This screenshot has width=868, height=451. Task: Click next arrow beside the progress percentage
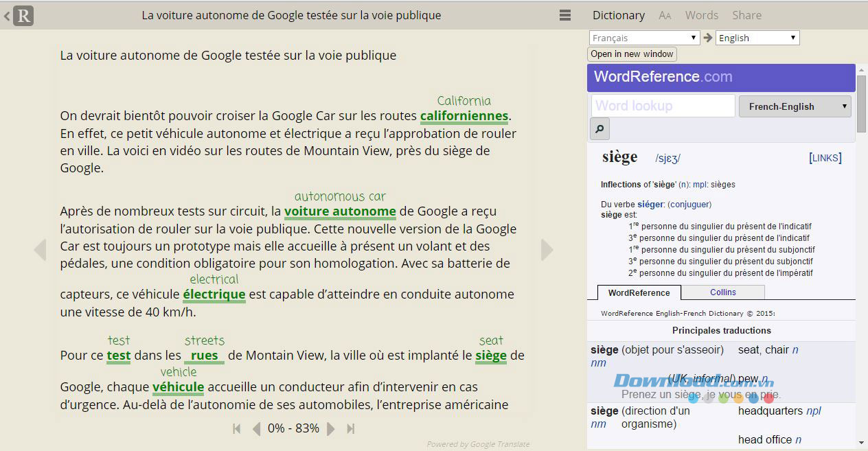coord(331,429)
